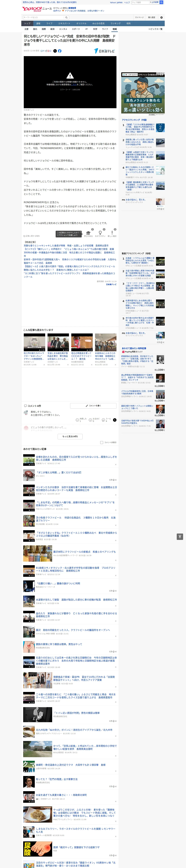
Task: Share the article on X
Action: 55,51
